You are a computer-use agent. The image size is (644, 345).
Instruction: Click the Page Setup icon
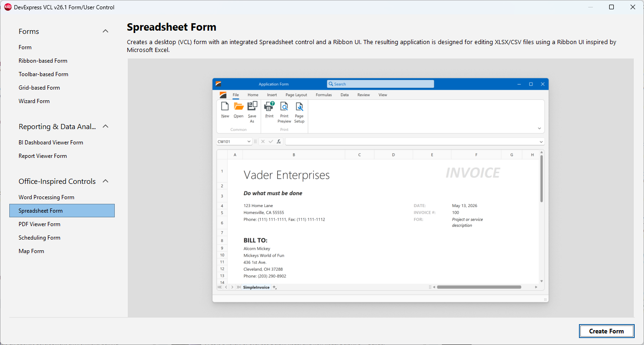[x=299, y=106]
